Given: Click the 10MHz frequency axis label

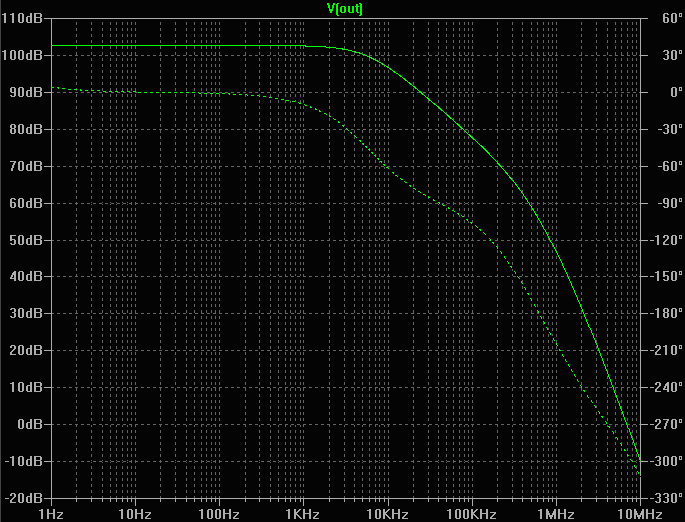Looking at the screenshot, I should (x=640, y=514).
